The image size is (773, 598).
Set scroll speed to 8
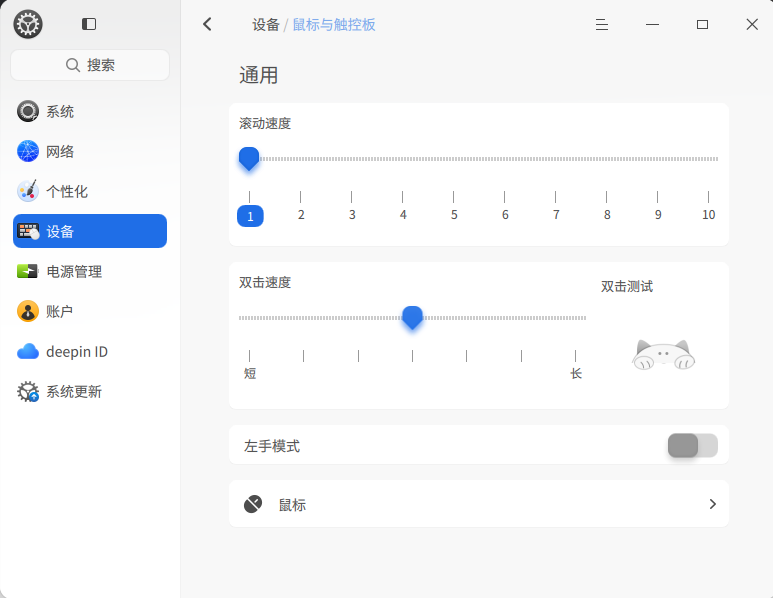click(x=607, y=214)
